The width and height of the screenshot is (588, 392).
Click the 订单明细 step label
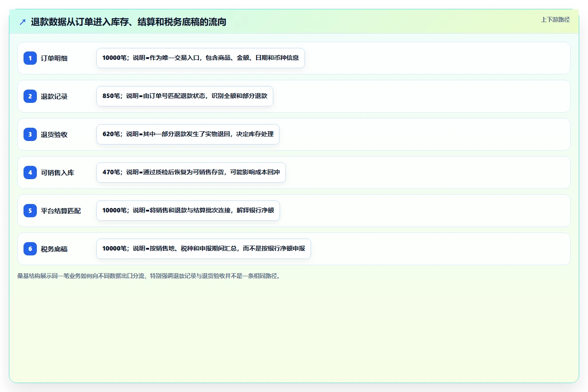coord(54,58)
